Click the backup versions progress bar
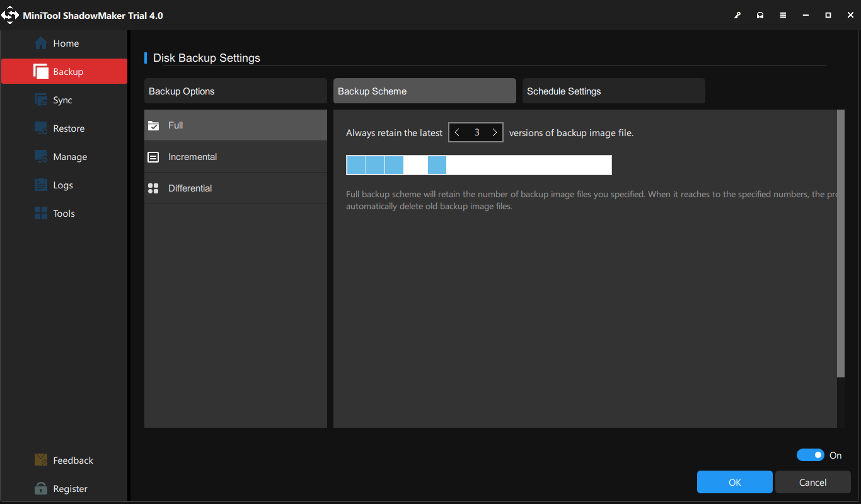The image size is (861, 504). point(479,165)
